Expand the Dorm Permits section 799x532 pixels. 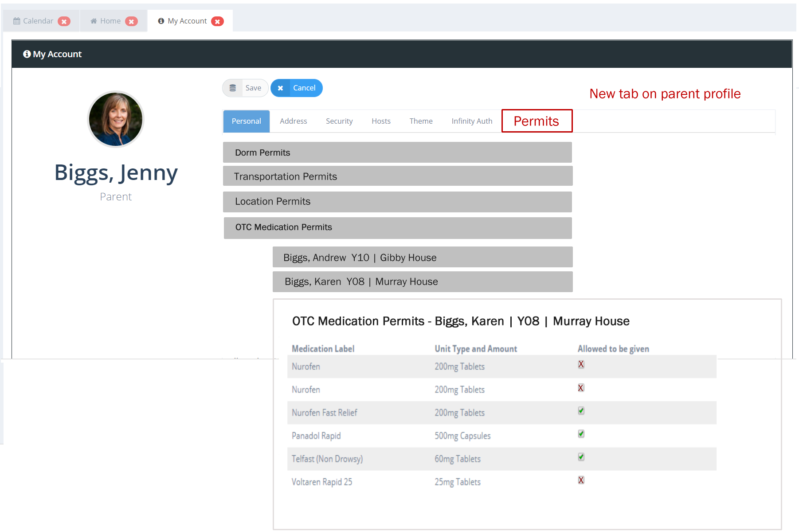pyautogui.click(x=397, y=153)
